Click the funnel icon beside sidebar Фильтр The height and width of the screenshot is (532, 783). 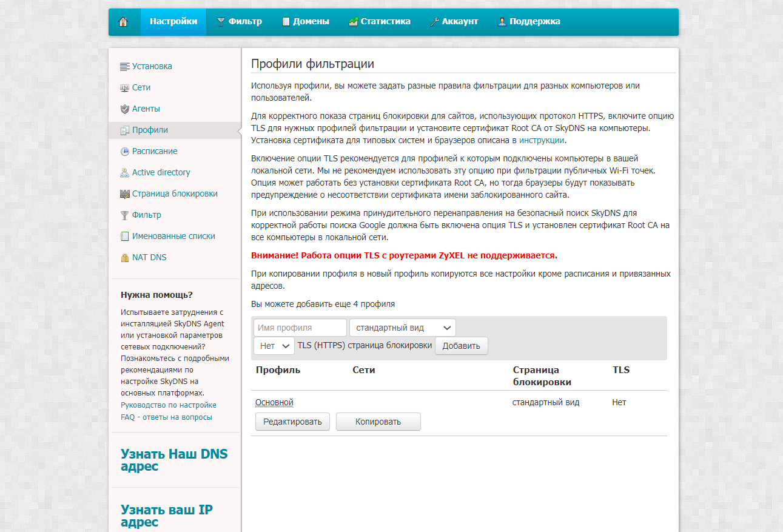pyautogui.click(x=125, y=215)
